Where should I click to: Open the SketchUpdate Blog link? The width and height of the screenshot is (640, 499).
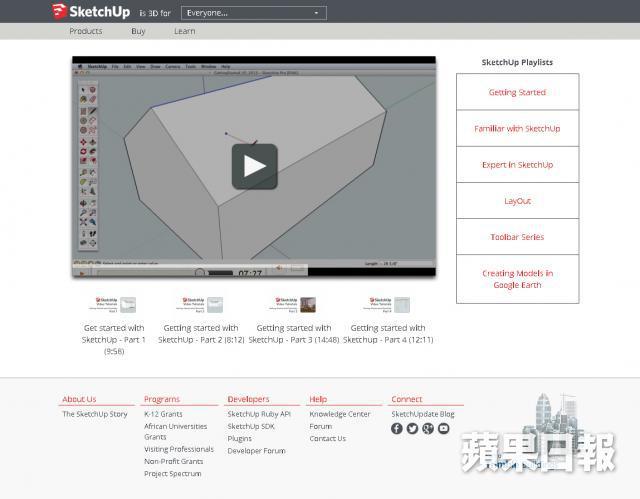pyautogui.click(x=423, y=414)
